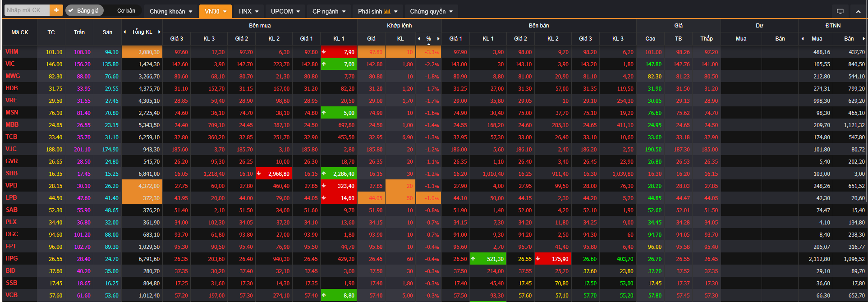Viewport: 868px width, 302px height.
Task: Switch to the UPCOM tab
Action: [x=285, y=11]
